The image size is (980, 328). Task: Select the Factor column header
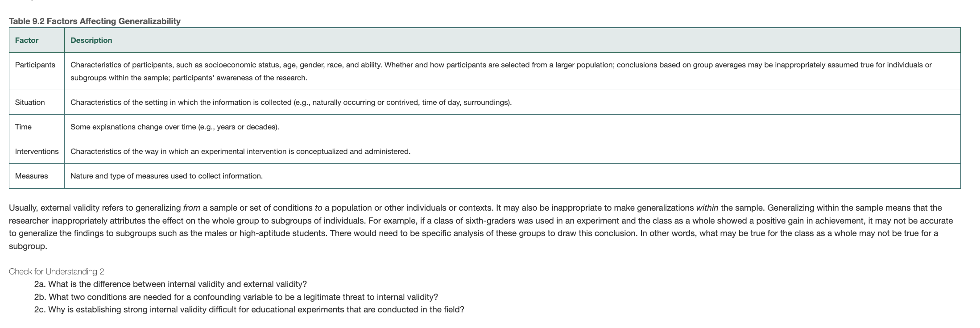point(27,40)
